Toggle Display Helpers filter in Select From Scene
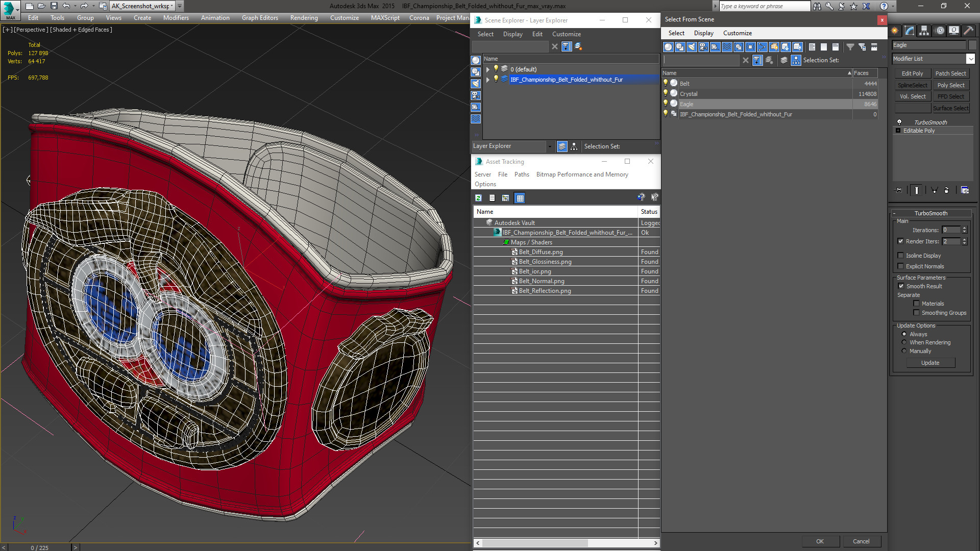 [715, 47]
